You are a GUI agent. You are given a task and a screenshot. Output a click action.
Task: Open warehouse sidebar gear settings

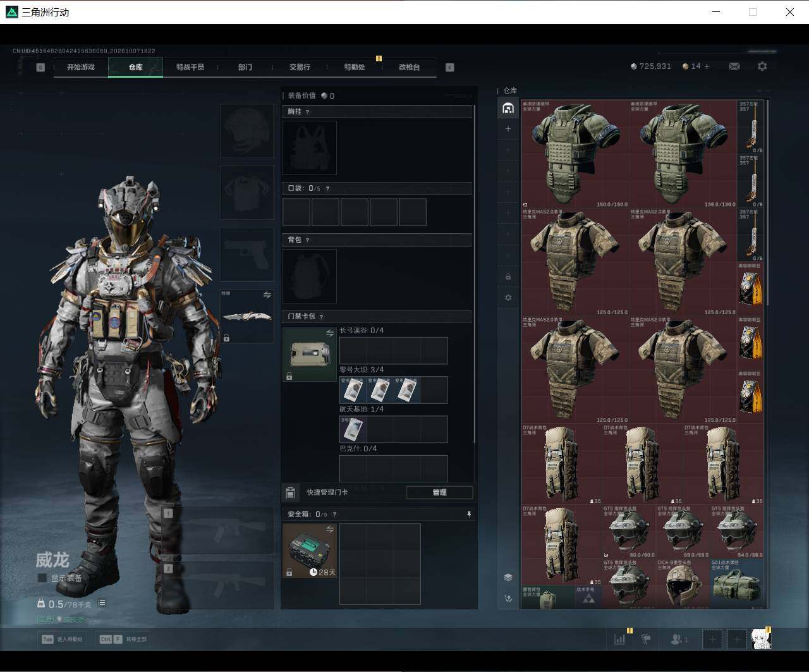pos(508,298)
